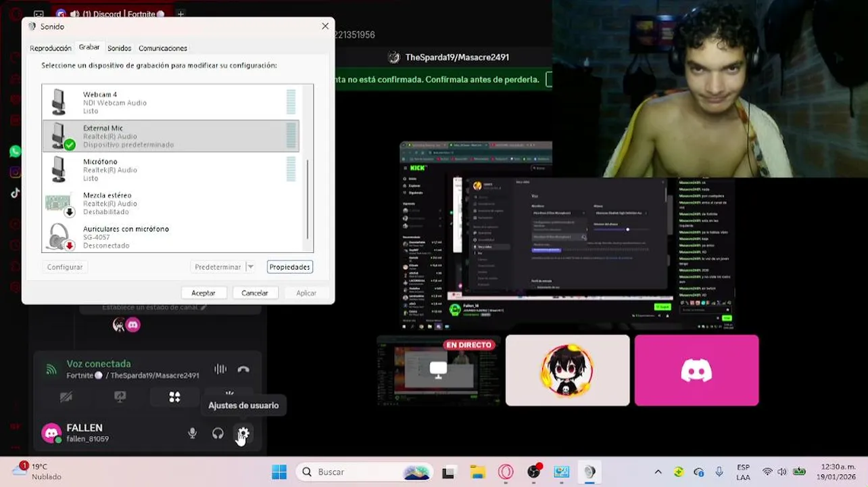868x487 pixels.
Task: Open FALLEN user avatar profile
Action: [x=51, y=433]
